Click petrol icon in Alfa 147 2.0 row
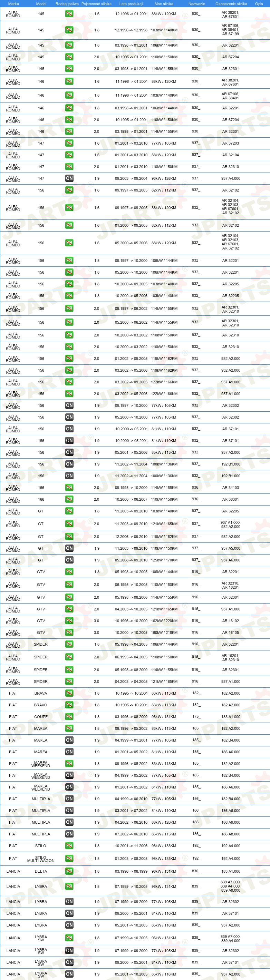 [x=69, y=167]
